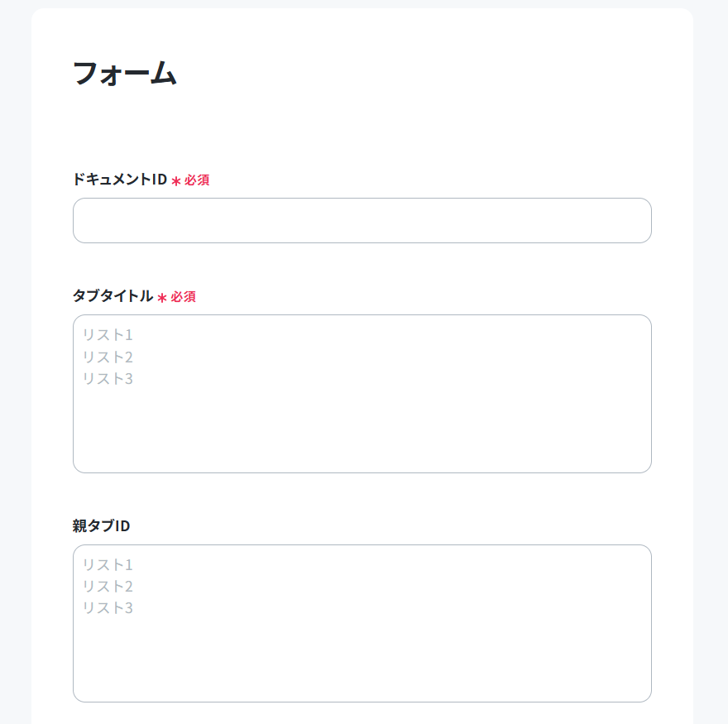Click the フォーム heading
This screenshot has height=724, width=728.
125,74
